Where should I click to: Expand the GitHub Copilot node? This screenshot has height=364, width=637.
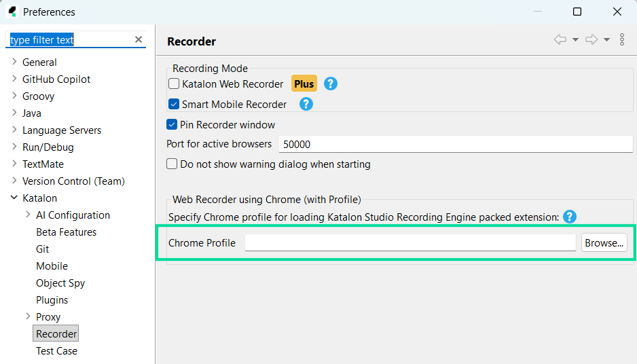(x=14, y=79)
